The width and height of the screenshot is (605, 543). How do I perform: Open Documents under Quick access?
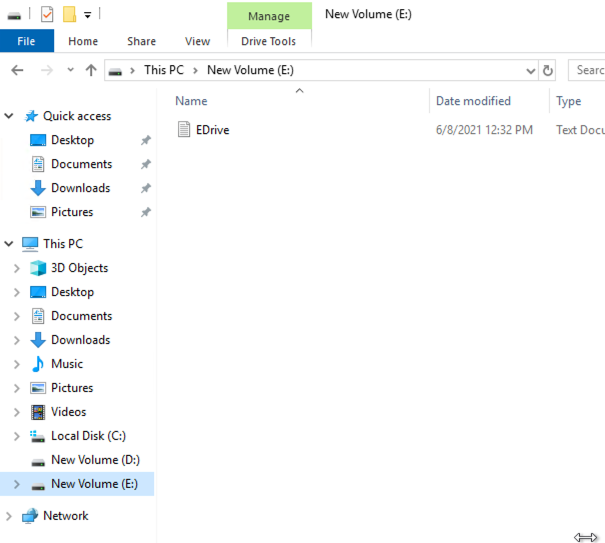82,164
